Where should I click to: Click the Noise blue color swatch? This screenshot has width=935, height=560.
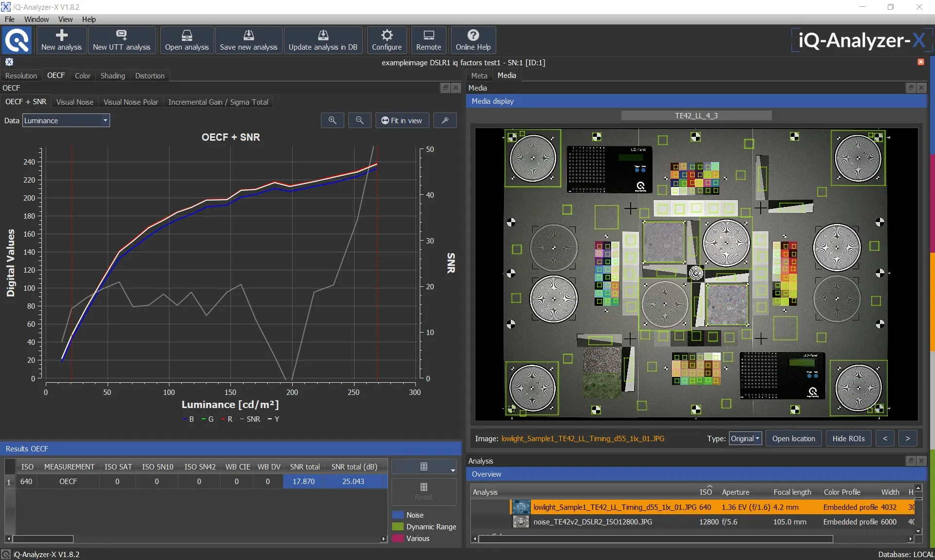[x=398, y=515]
